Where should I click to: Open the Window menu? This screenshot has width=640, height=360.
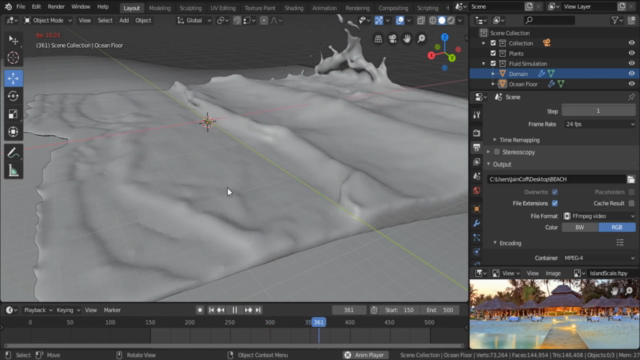click(80, 7)
